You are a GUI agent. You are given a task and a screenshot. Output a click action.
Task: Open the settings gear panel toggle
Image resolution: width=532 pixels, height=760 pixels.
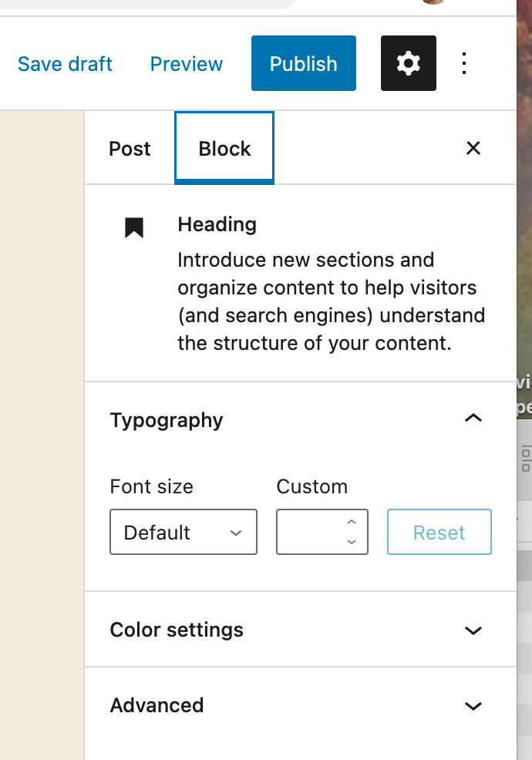408,63
